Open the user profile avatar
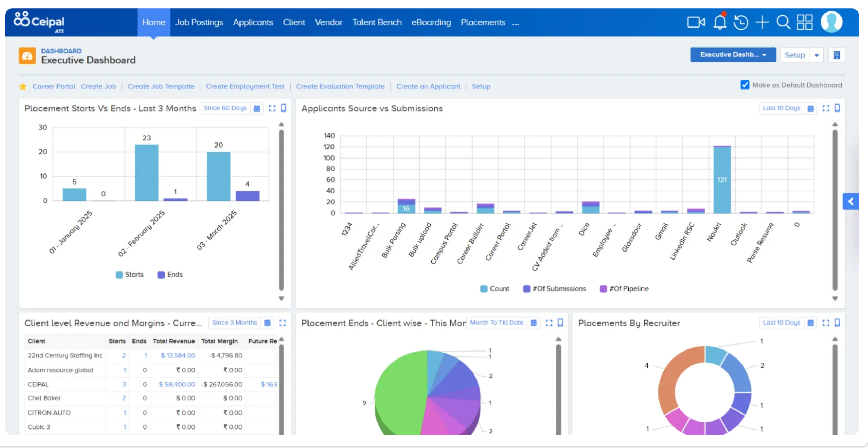The height and width of the screenshot is (448, 868). click(x=832, y=22)
